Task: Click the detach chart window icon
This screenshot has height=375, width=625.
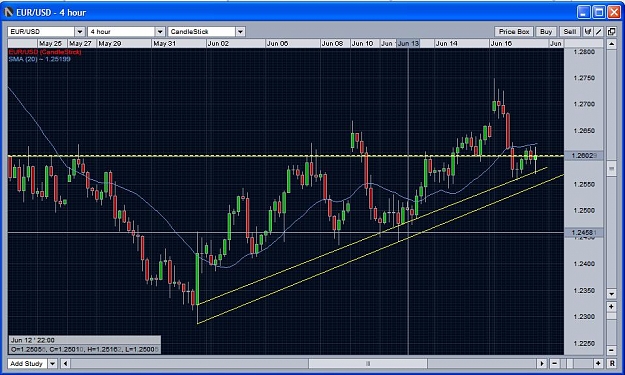Action: pyautogui.click(x=611, y=31)
